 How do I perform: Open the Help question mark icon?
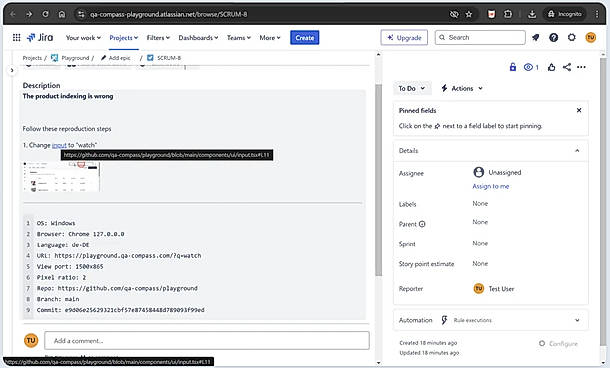pos(554,38)
